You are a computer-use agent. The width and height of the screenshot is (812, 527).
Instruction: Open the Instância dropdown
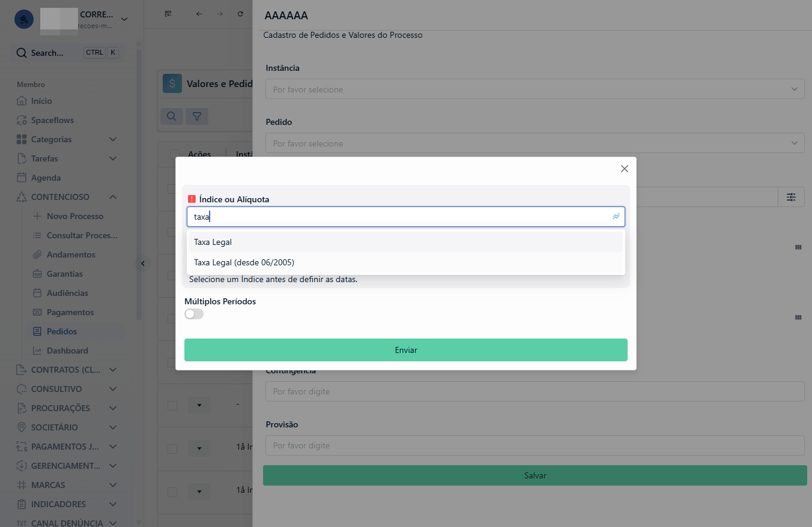tap(535, 89)
